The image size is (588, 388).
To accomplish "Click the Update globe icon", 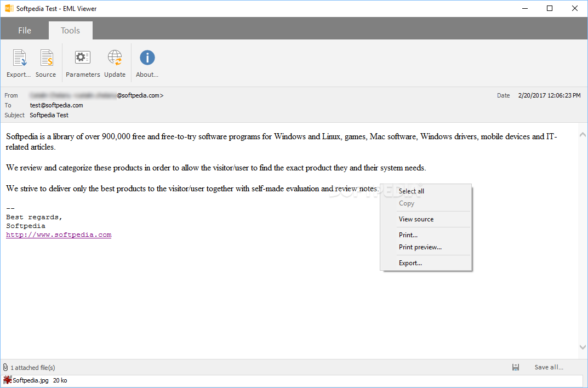I will [115, 58].
